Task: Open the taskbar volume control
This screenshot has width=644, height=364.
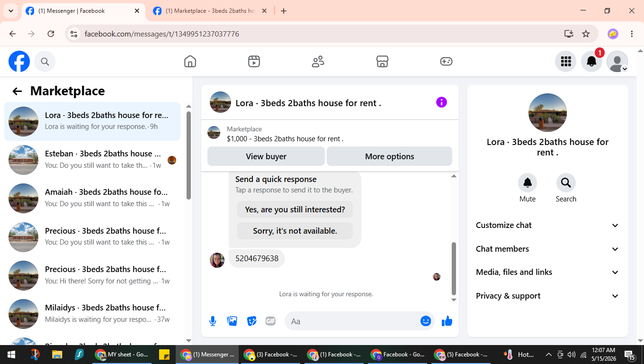Action: coord(572,355)
